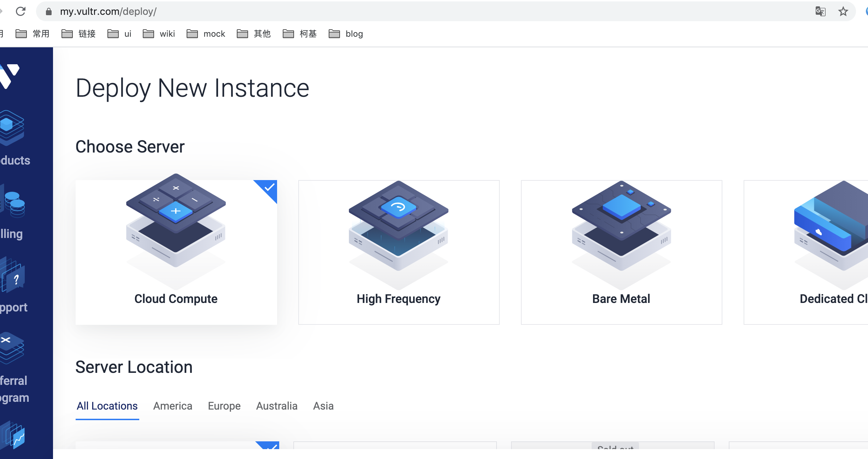The width and height of the screenshot is (868, 459).
Task: Select Bare Metal server type
Action: pos(621,252)
